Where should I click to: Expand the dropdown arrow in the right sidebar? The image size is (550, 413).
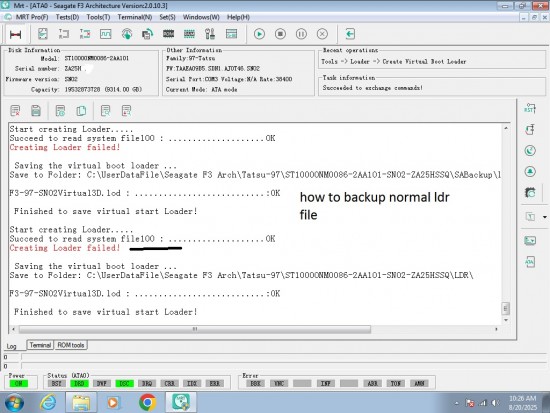[545, 217]
